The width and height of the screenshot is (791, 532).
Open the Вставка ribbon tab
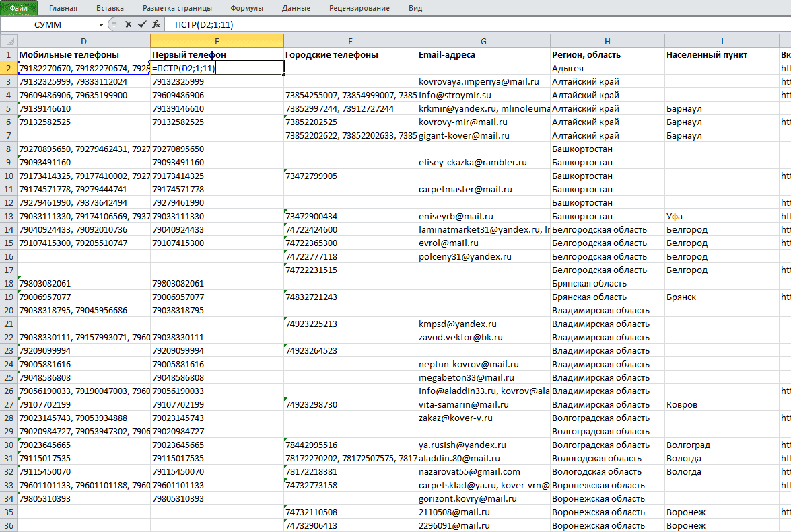click(110, 8)
